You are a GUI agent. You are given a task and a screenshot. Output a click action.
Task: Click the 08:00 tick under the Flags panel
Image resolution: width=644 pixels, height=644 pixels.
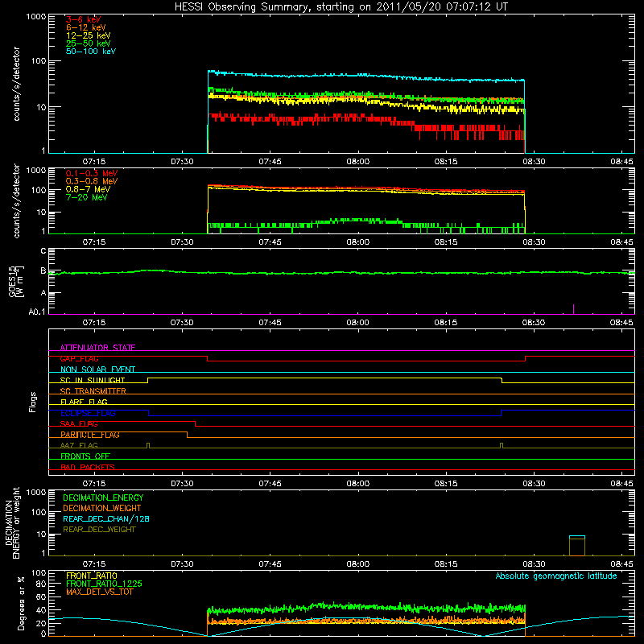coord(357,484)
